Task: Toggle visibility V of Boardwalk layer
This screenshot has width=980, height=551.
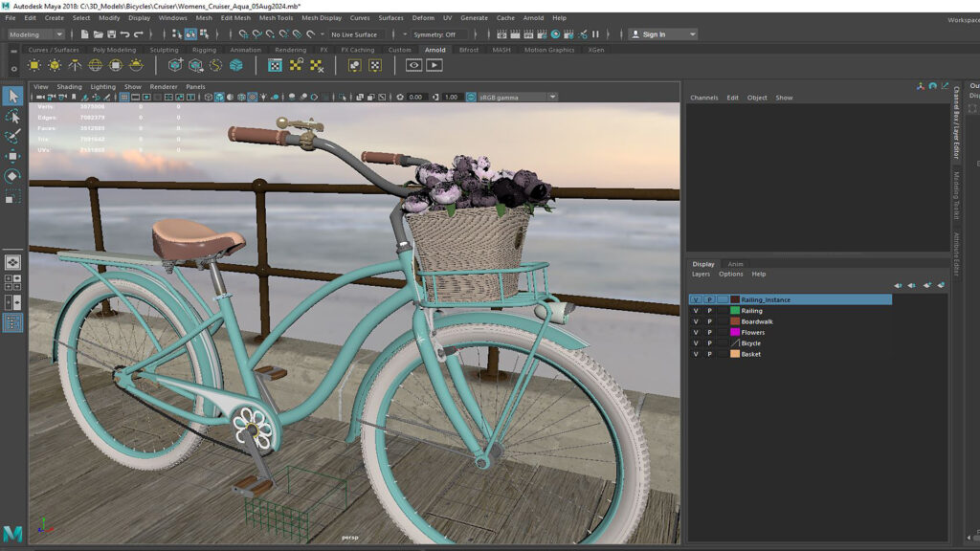Action: (x=696, y=321)
